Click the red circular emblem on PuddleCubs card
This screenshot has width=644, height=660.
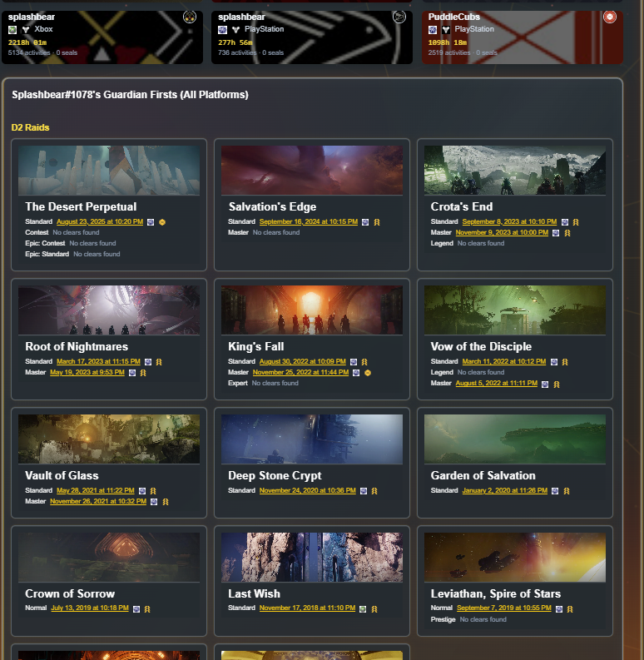click(610, 17)
